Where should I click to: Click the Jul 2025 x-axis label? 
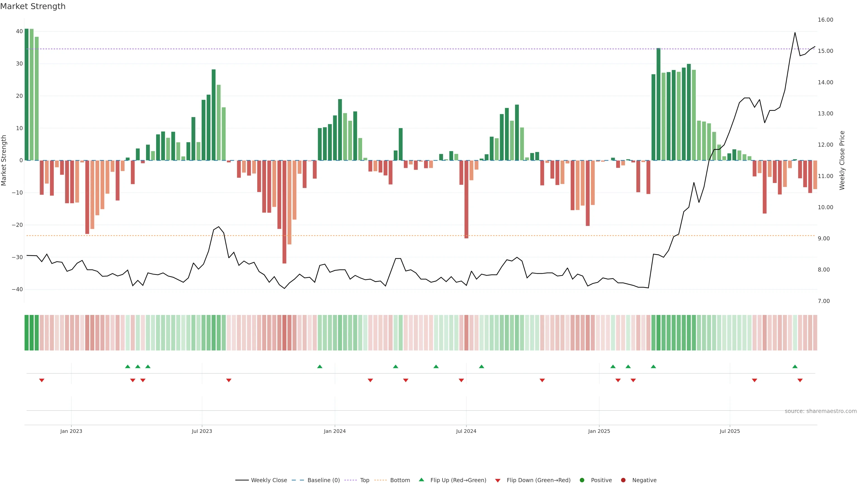point(729,431)
